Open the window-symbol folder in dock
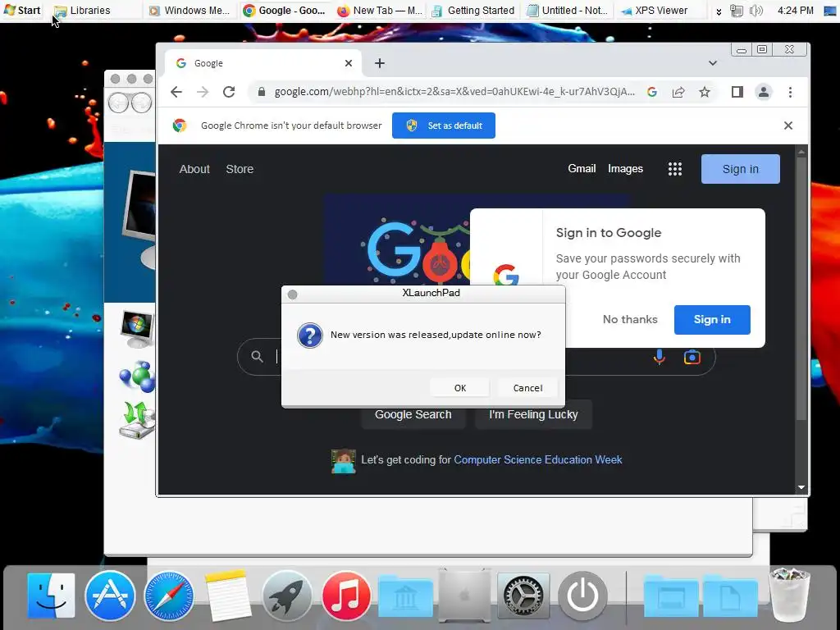The height and width of the screenshot is (630, 840). tap(671, 596)
